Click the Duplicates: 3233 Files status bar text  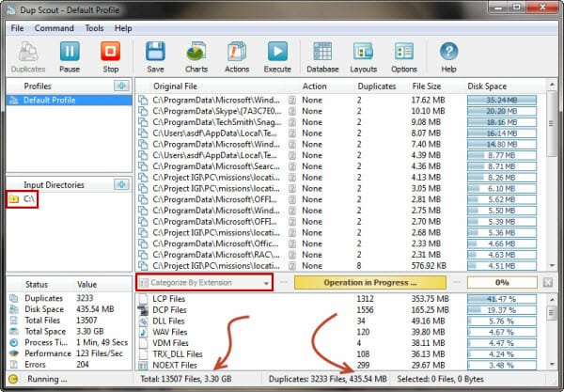tap(328, 379)
